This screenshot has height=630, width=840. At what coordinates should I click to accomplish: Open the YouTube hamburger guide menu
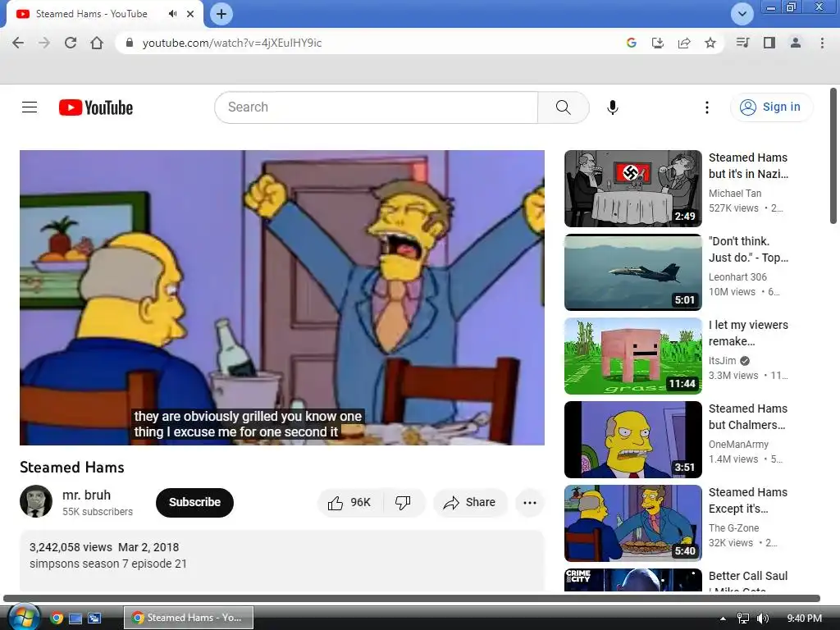(x=30, y=107)
